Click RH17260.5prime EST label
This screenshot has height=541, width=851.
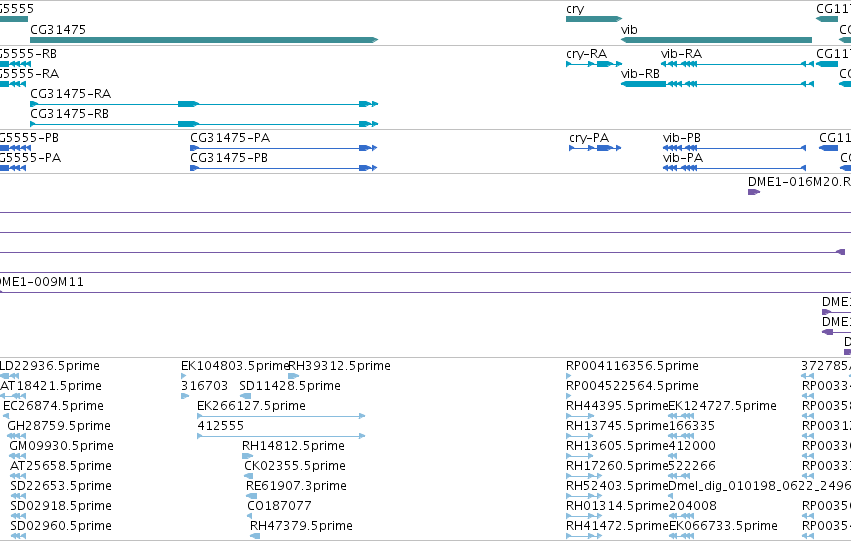pyautogui.click(x=617, y=466)
